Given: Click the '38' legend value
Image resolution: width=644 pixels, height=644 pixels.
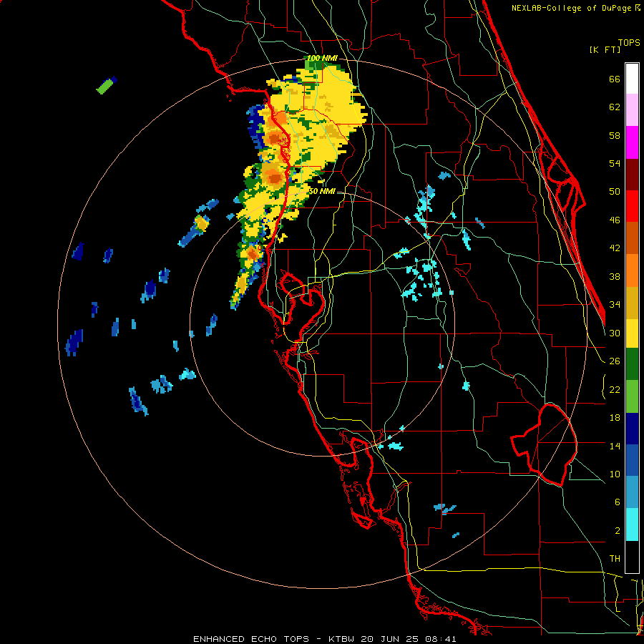Looking at the screenshot, I should (615, 276).
